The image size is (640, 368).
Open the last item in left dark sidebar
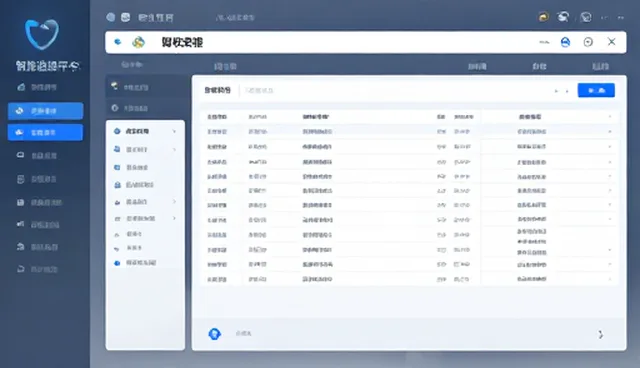tap(38, 269)
